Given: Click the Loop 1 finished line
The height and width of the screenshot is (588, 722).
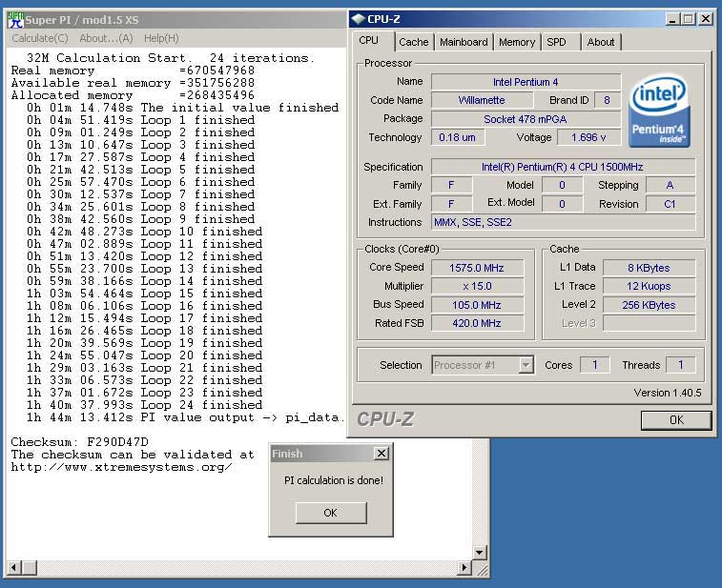Looking at the screenshot, I should click(x=140, y=120).
